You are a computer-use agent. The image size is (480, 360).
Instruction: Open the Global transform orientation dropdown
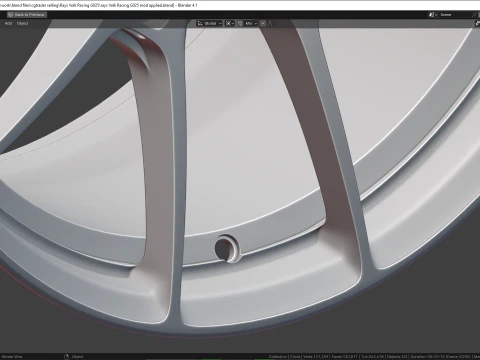pos(209,23)
